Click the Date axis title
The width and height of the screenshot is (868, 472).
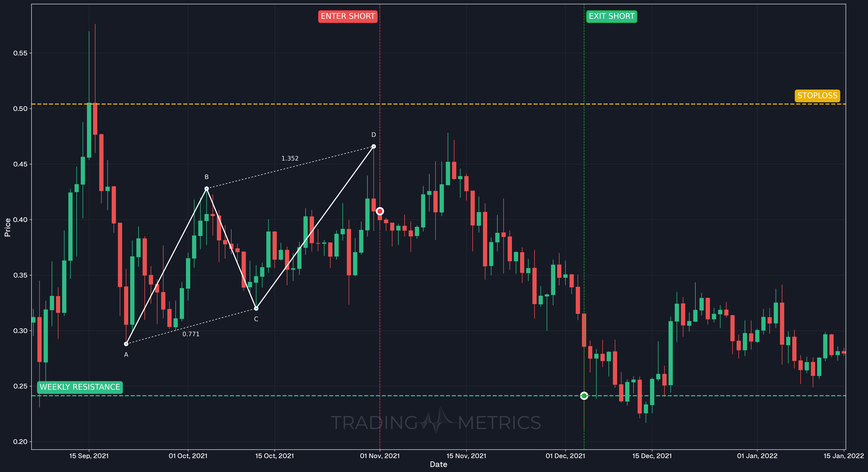[x=438, y=465]
